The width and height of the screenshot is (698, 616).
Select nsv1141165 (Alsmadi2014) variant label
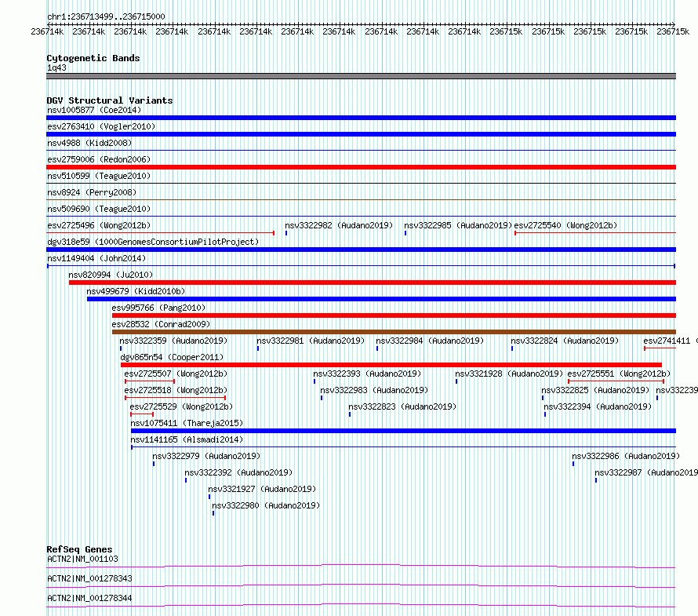click(x=187, y=439)
